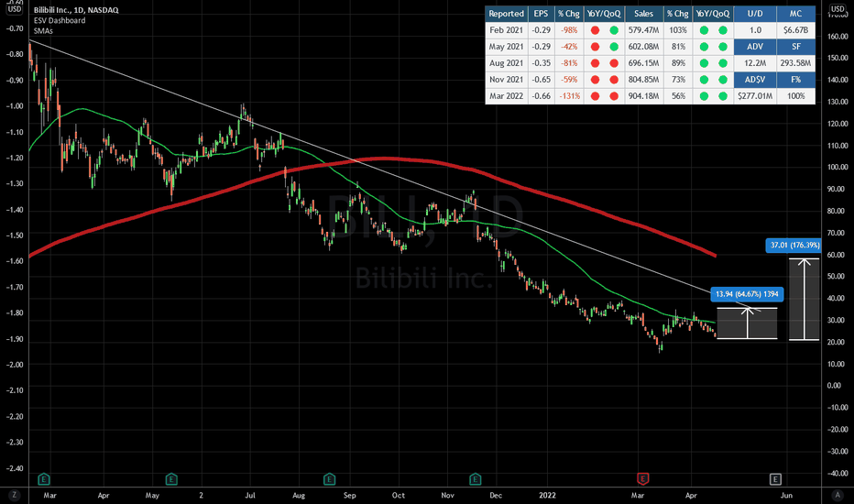The height and width of the screenshot is (504, 854).
Task: Click the 293.58M share float value
Action: [795, 63]
